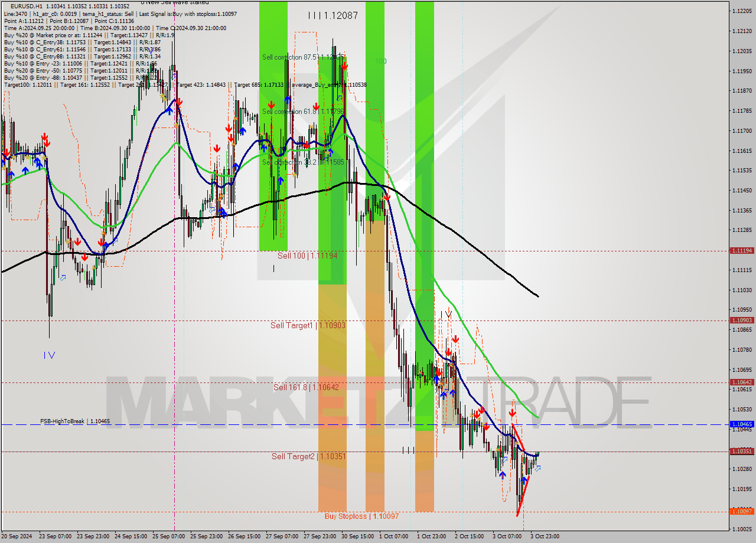Select the 'I V' wave label below the 23 Sep low
The height and width of the screenshot is (543, 756).
pos(50,355)
